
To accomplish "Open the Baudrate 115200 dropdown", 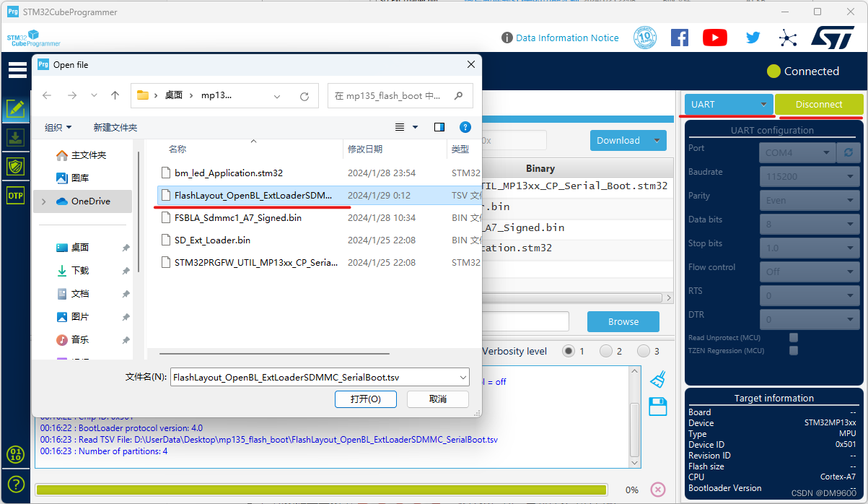I will coord(809,176).
